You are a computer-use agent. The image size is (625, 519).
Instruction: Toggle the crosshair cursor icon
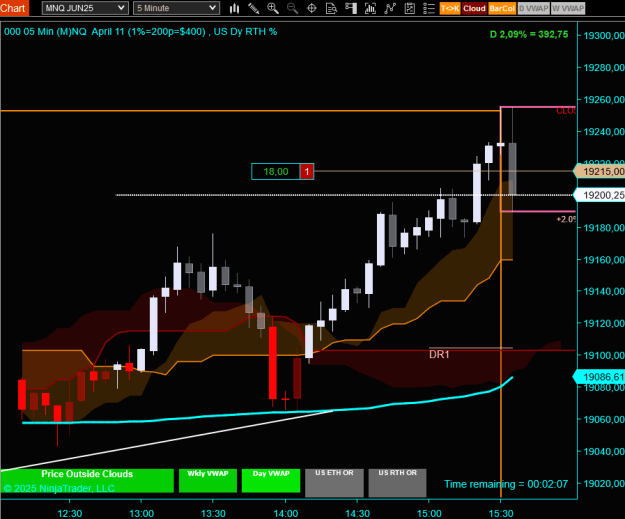click(x=312, y=8)
